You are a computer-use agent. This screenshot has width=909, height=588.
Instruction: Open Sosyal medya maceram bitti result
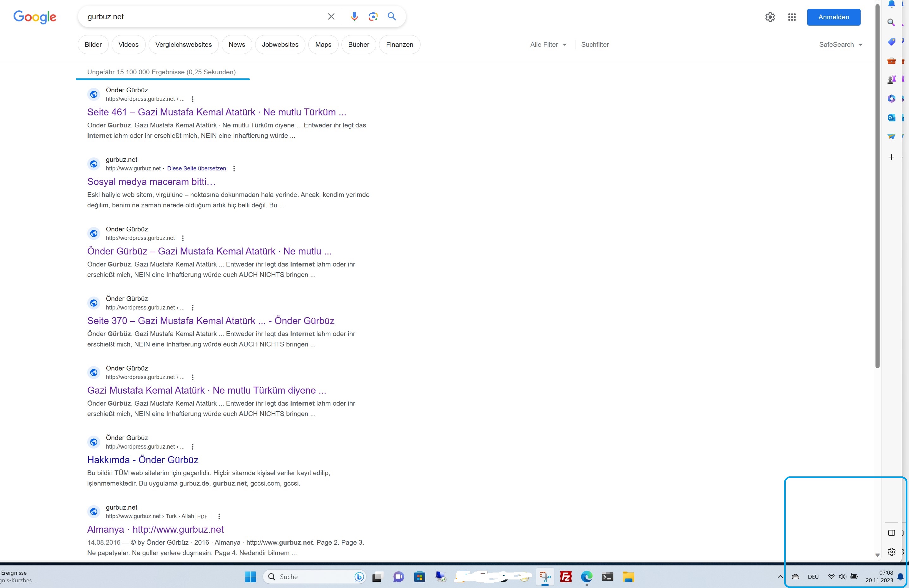click(151, 182)
